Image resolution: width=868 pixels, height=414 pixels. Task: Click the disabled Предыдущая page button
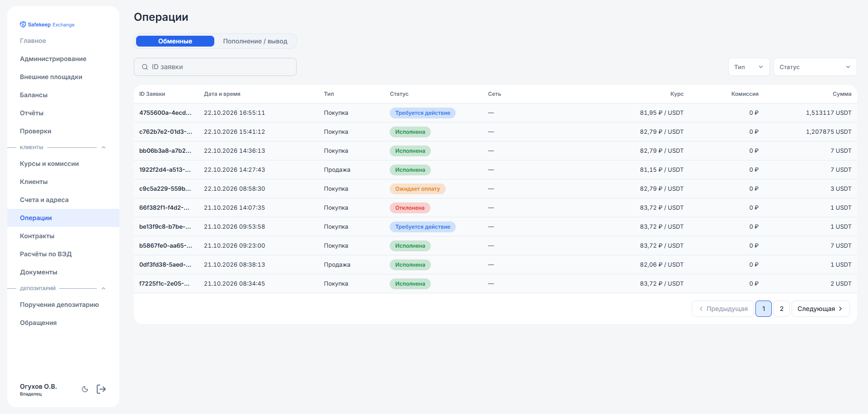(722, 309)
